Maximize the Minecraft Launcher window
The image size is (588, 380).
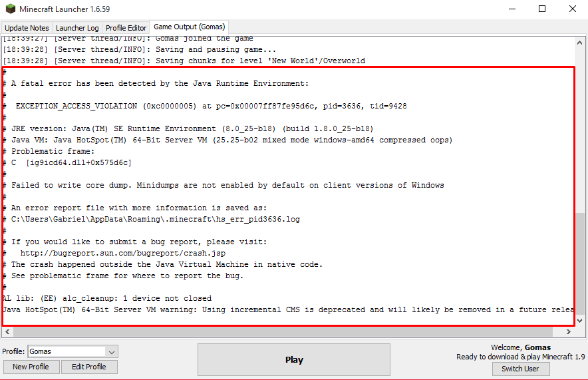coord(542,9)
